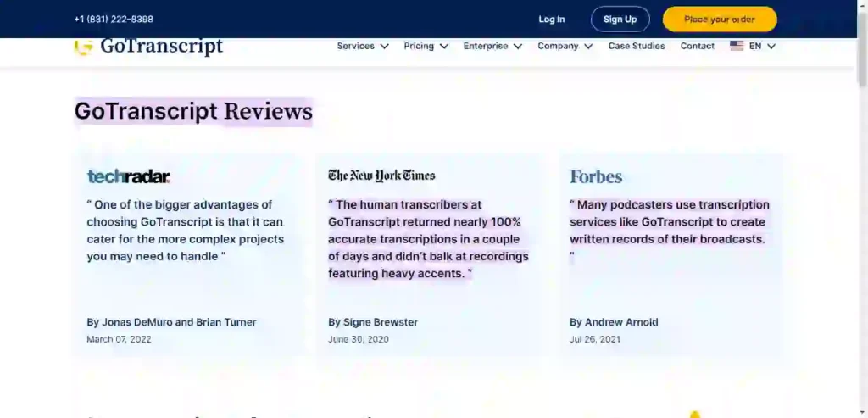
Task: Click the TechRadar review quote text
Action: coord(185,231)
